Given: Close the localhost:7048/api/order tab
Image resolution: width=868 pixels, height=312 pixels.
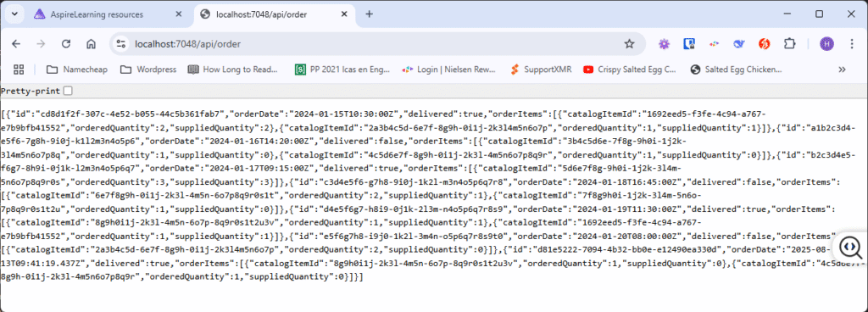Looking at the screenshot, I should click(x=344, y=14).
